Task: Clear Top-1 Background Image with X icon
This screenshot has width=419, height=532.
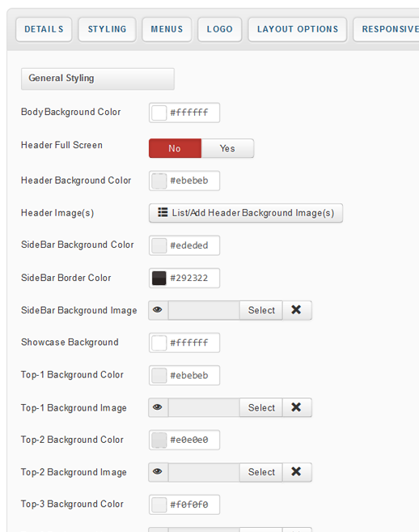Action: tap(297, 407)
